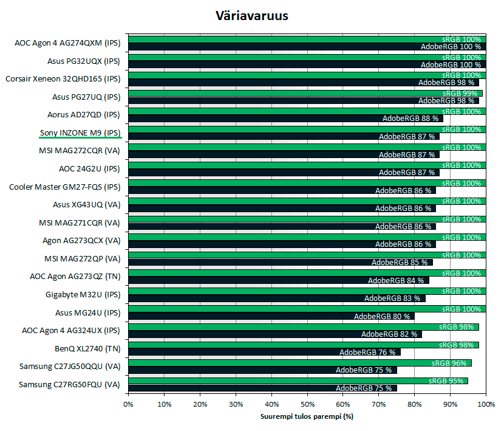Image resolution: width=504 pixels, height=431 pixels.
Task: Click Samsung C27JG50QQU sRGB 96% bar
Action: coord(300,363)
